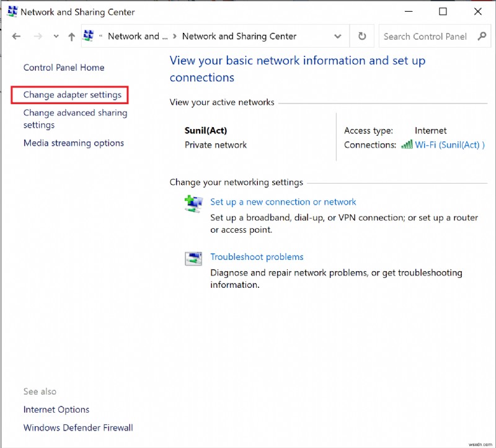Click the 'Private network' label
This screenshot has height=448, width=496.
coord(215,145)
